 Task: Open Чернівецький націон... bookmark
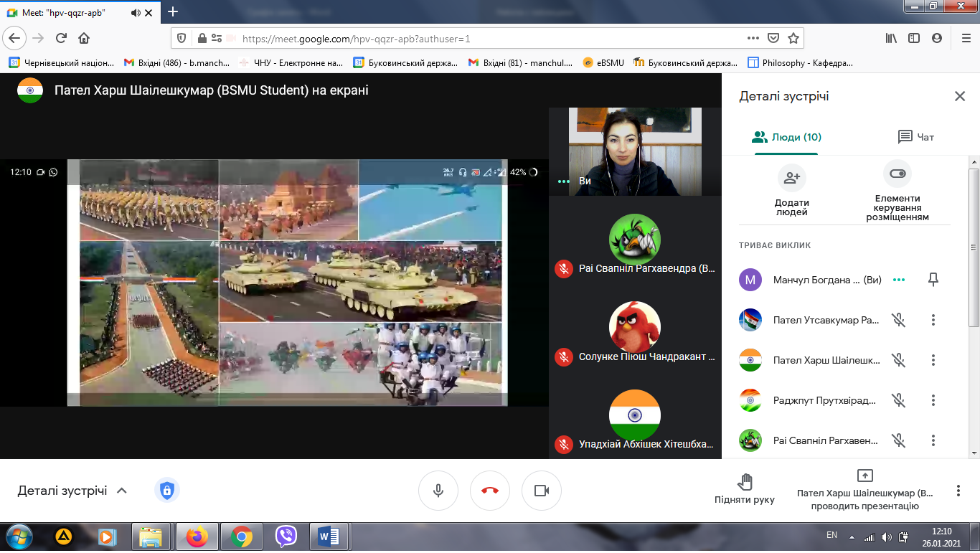click(x=62, y=63)
